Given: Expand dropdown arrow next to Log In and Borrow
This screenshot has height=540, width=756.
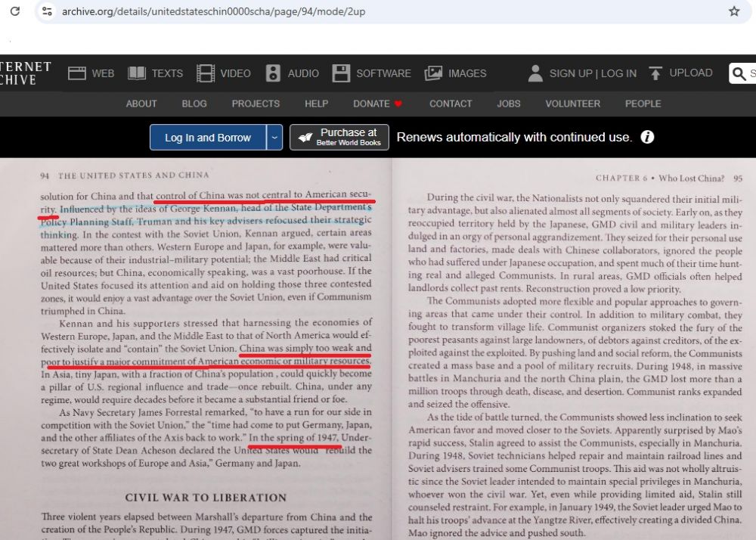Looking at the screenshot, I should pyautogui.click(x=274, y=138).
